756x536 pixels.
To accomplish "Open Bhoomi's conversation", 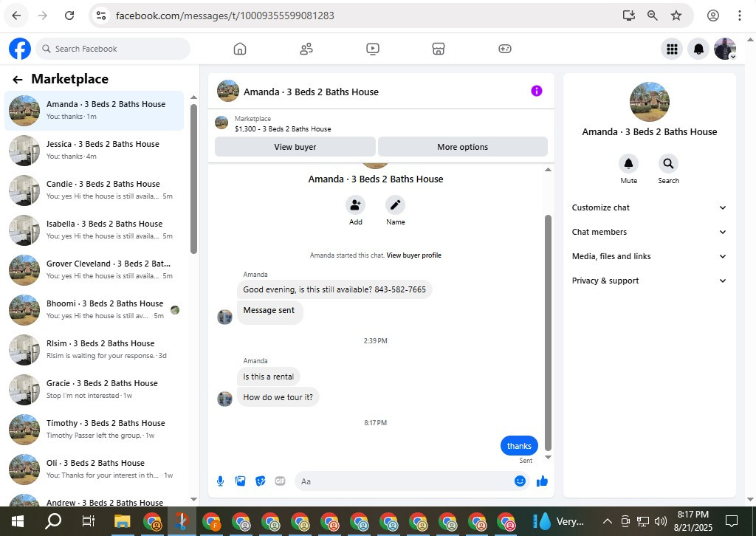I will (94, 309).
